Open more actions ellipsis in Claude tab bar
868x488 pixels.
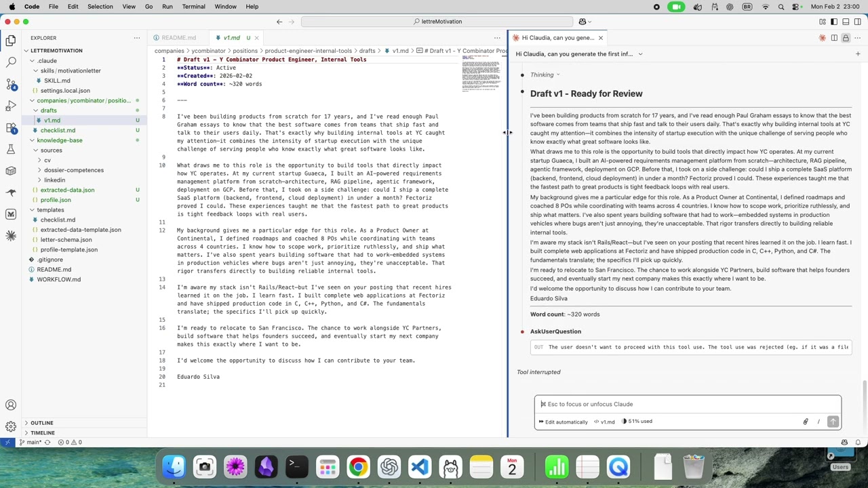point(857,38)
